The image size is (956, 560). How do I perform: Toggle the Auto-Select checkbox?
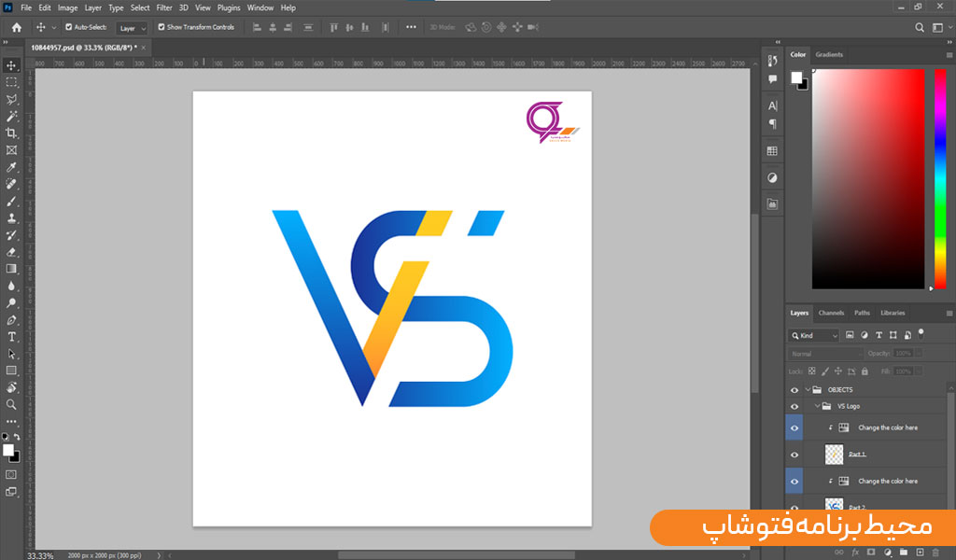[68, 27]
